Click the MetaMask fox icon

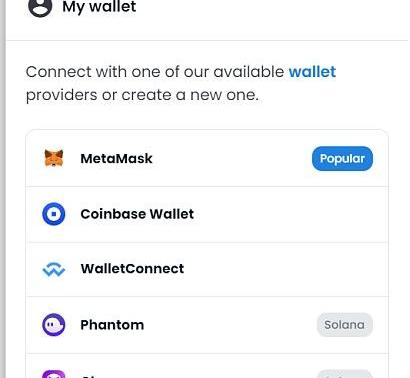pyautogui.click(x=54, y=158)
